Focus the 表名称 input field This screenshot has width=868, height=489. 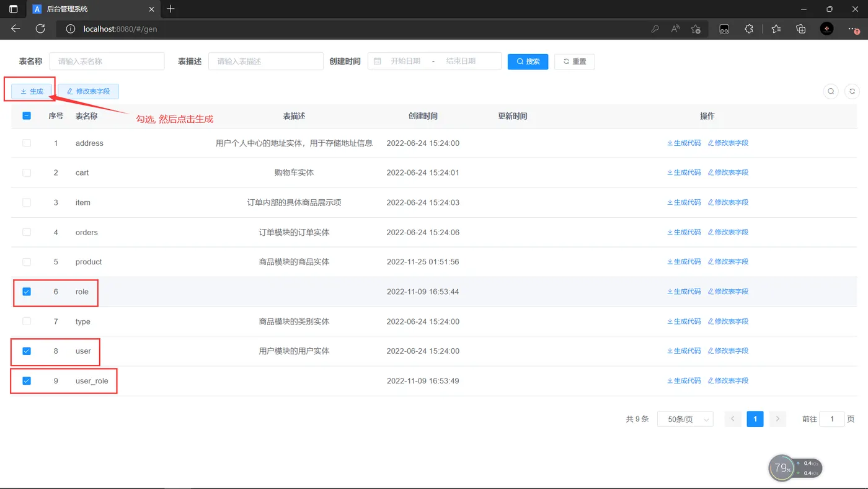click(107, 61)
